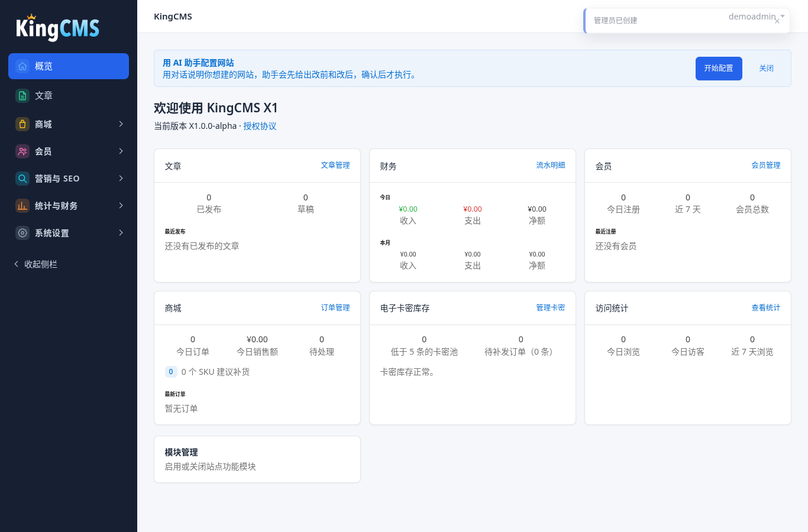Click the 今日销售额 label
Image resolution: width=808 pixels, height=532 pixels.
257,352
